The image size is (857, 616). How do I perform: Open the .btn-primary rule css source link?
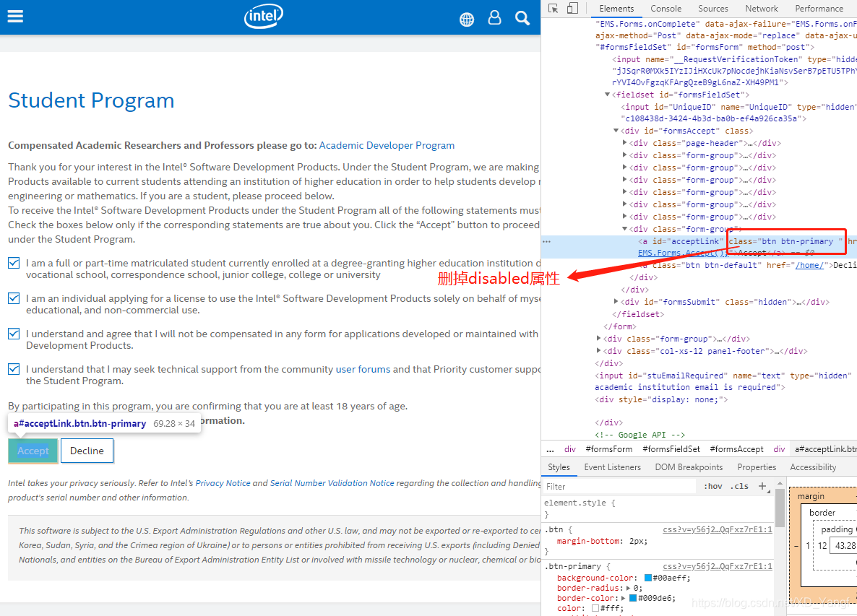[717, 567]
